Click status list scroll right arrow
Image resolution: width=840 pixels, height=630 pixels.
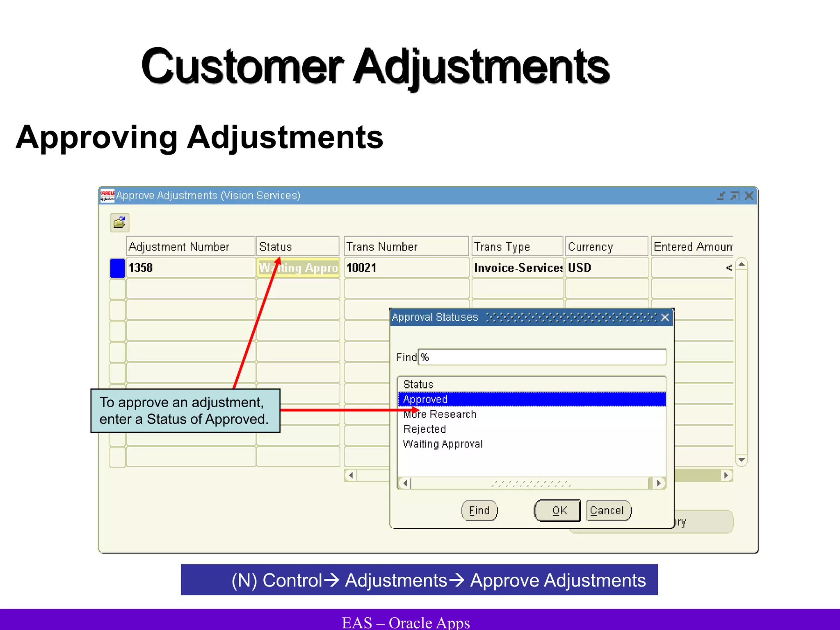pyautogui.click(x=659, y=483)
